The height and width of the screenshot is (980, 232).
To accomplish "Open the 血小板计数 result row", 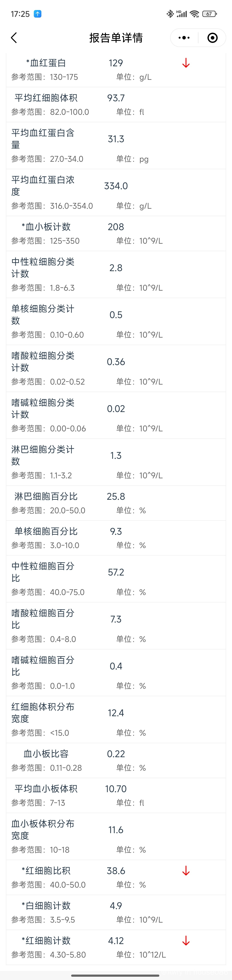I will pos(116,234).
